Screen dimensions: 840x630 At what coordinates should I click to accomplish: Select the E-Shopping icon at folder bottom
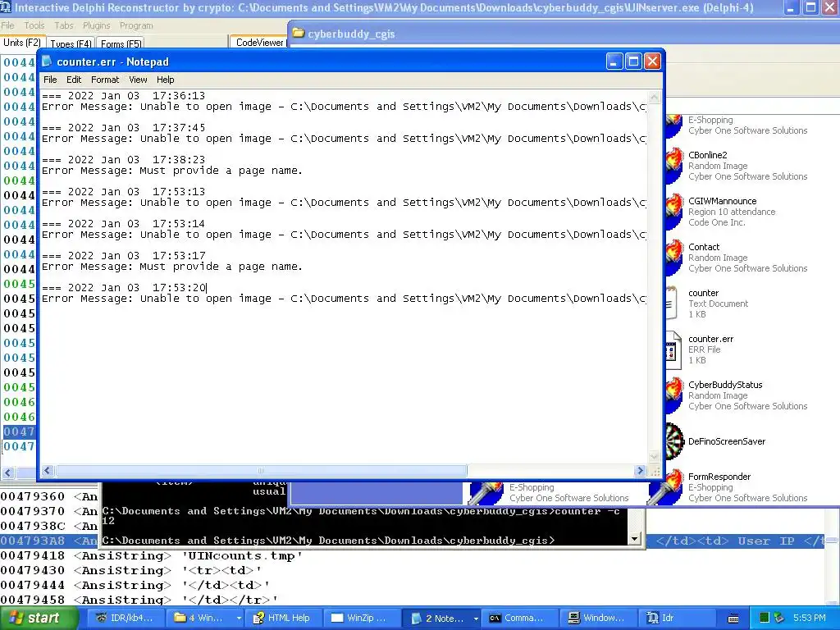486,492
